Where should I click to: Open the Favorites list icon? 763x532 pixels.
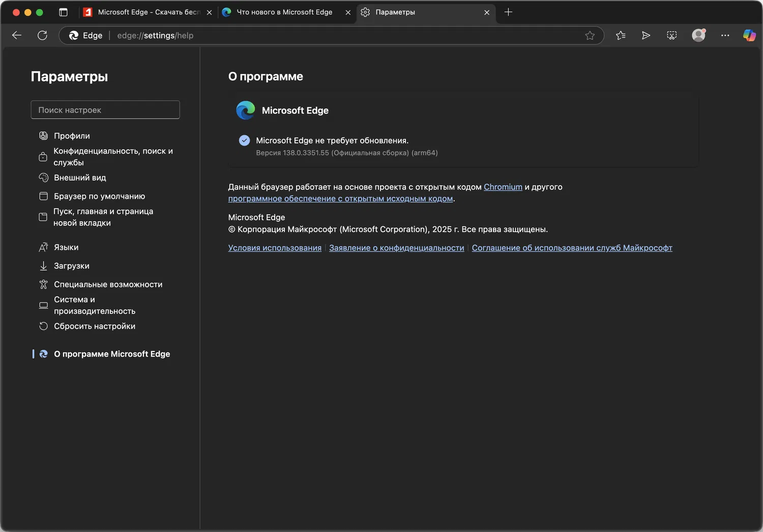click(621, 35)
